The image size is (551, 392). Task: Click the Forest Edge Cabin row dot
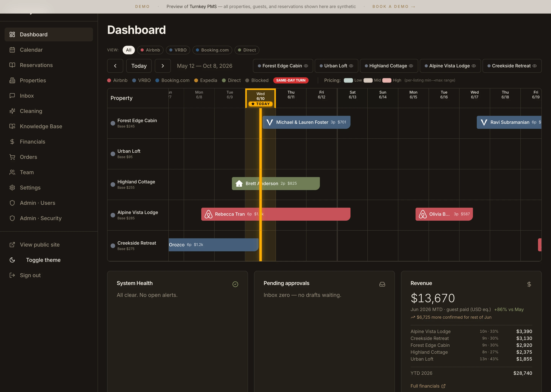[x=113, y=123]
